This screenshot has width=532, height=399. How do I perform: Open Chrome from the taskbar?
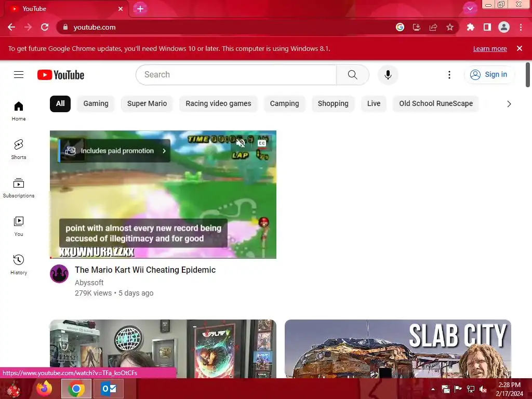point(76,389)
